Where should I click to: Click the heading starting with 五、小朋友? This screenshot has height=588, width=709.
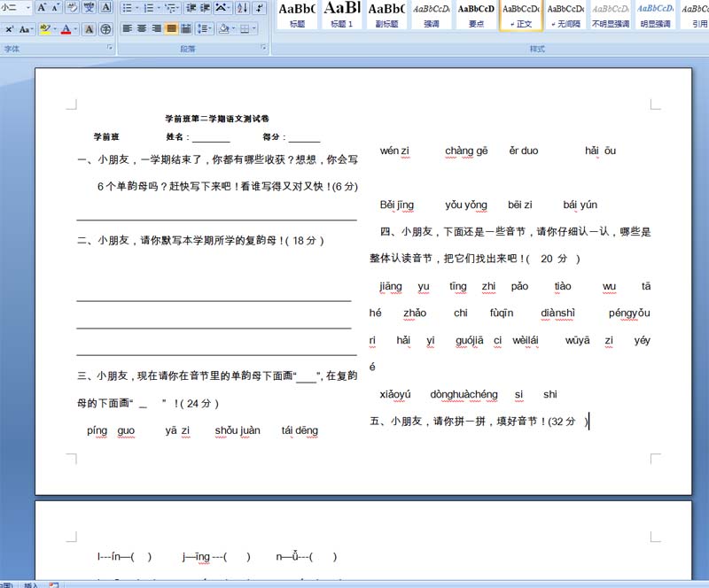(x=479, y=422)
